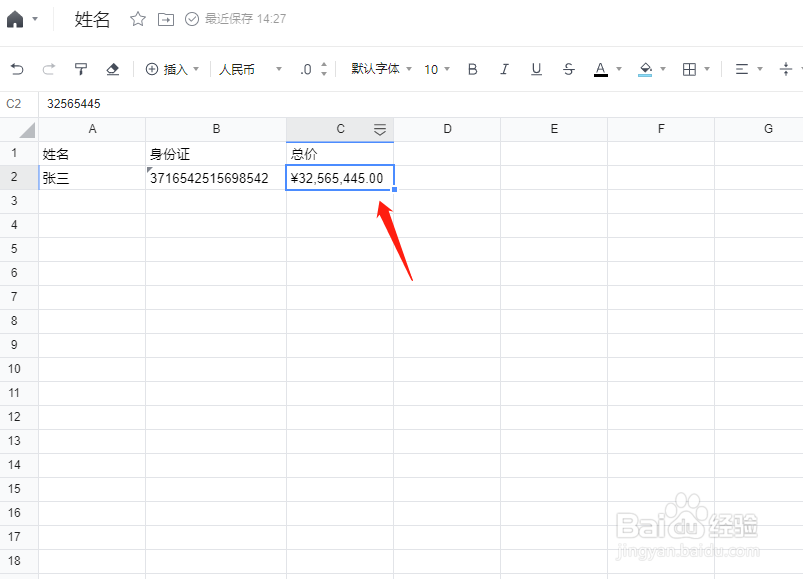Click cell with 371654251569854​2
Viewport: 803px width, 579px height.
click(x=216, y=178)
